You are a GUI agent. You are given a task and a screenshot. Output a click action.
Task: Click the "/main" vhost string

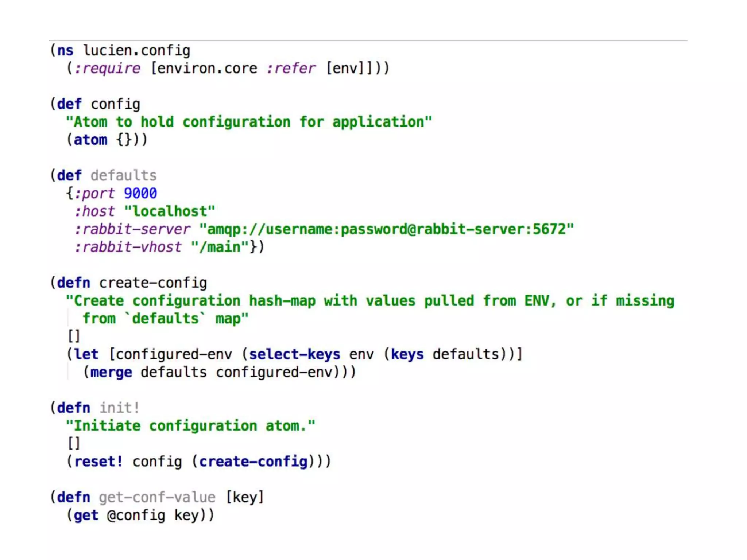[220, 247]
